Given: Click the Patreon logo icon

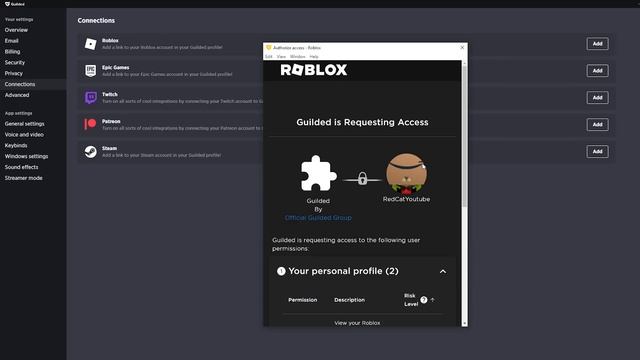Looking at the screenshot, I should 90,124.
